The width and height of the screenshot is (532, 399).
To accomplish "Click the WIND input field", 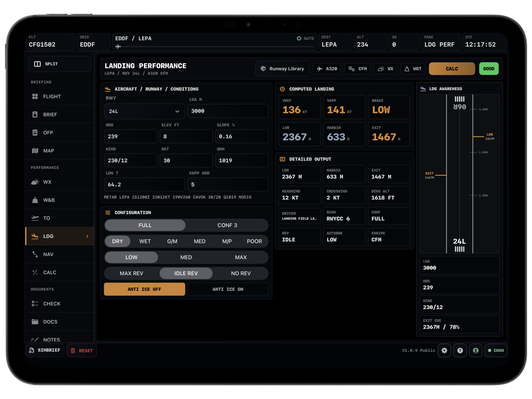I will point(131,160).
